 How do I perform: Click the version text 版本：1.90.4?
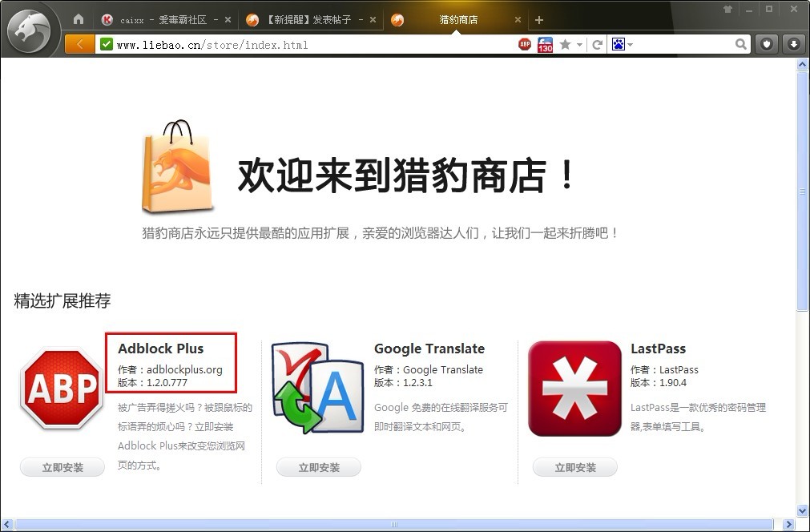(658, 383)
